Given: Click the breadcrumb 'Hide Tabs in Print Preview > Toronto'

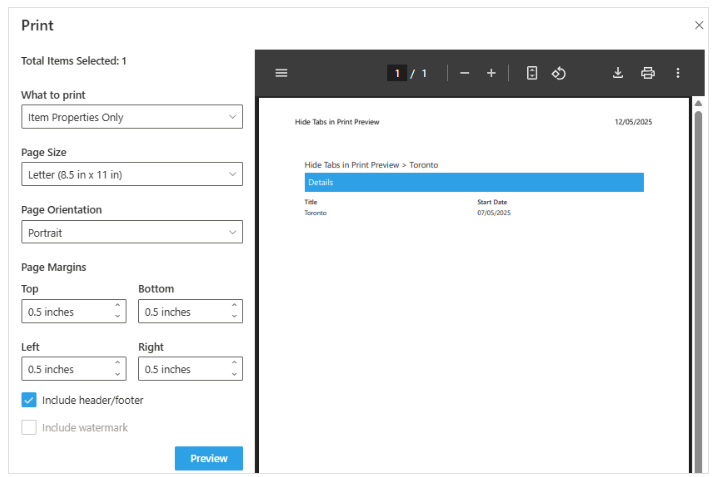Looking at the screenshot, I should coord(371,165).
